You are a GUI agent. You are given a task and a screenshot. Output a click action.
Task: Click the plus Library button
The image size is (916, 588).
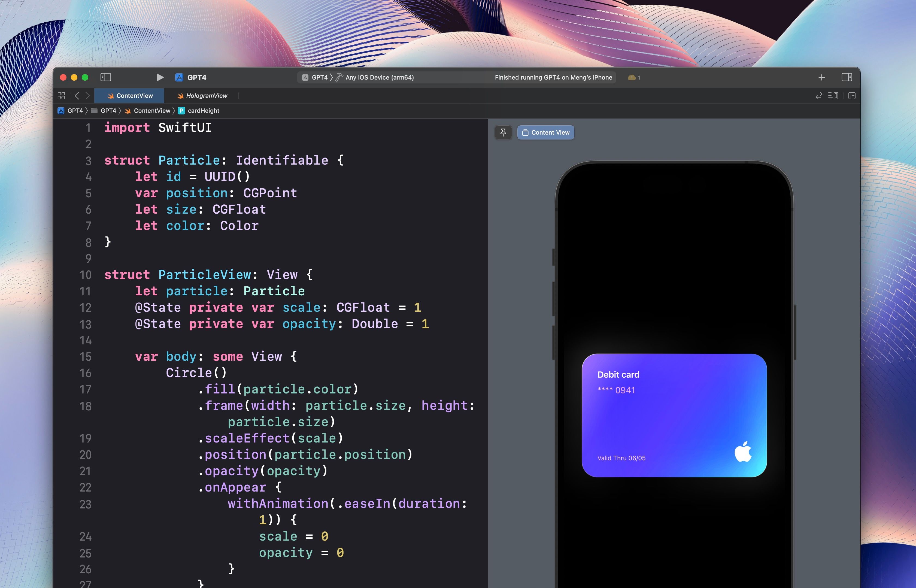(822, 77)
